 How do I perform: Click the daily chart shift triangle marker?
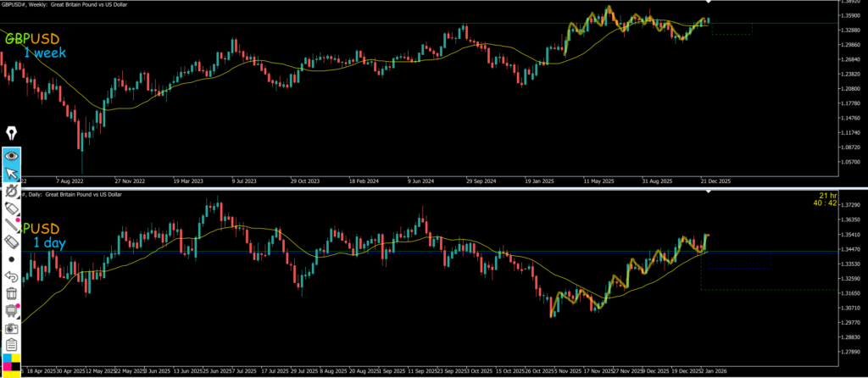709,194
